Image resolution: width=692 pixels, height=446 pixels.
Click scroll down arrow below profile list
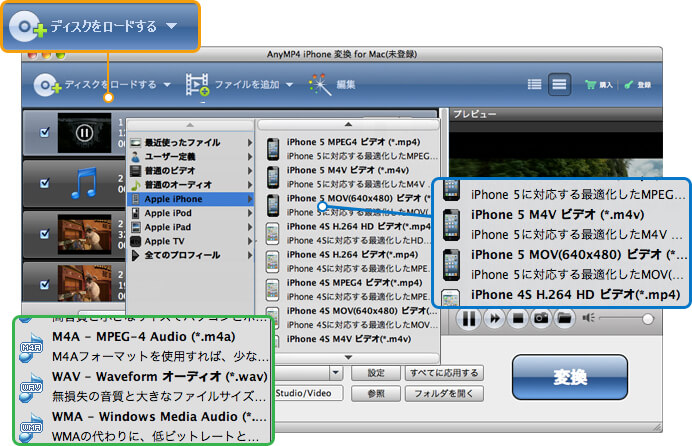[x=348, y=357]
